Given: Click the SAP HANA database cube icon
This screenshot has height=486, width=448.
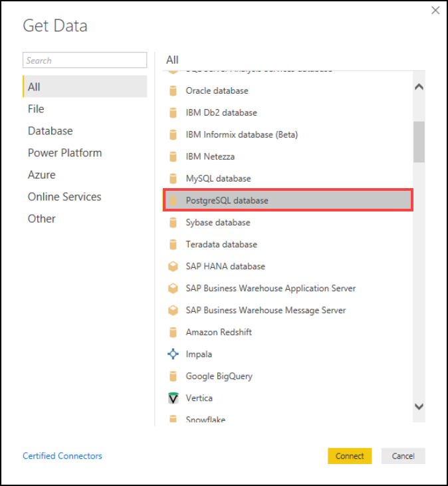Looking at the screenshot, I should [x=173, y=266].
